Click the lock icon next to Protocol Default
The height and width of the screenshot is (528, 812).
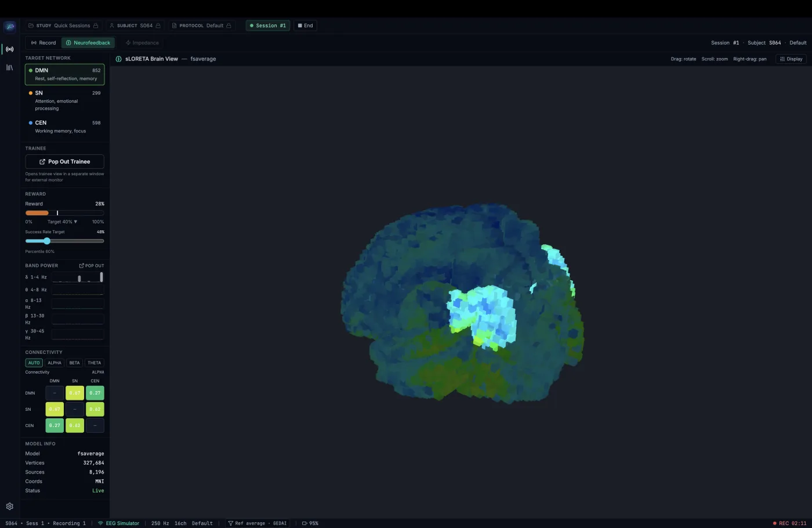pos(229,26)
